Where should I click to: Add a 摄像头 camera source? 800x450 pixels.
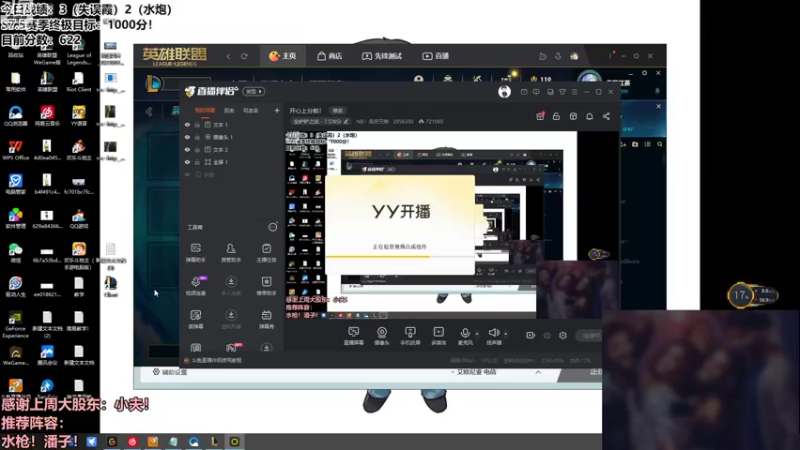[382, 336]
